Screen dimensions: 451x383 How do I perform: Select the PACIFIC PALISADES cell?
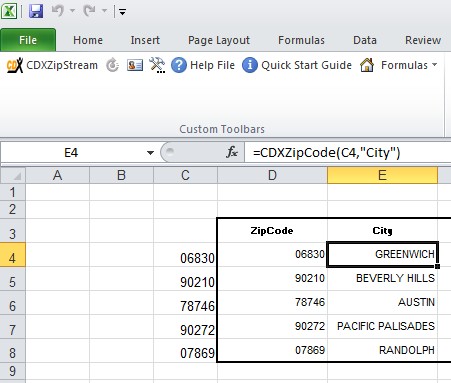(x=382, y=327)
